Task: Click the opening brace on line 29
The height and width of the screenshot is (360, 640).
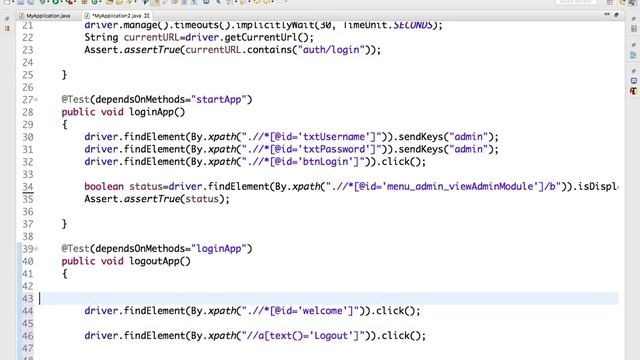Action: pos(64,124)
